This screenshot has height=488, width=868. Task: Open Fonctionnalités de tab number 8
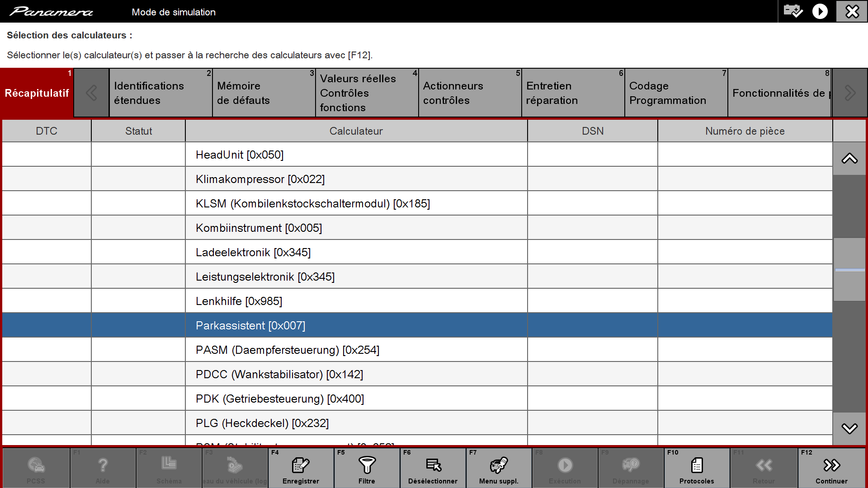point(779,93)
